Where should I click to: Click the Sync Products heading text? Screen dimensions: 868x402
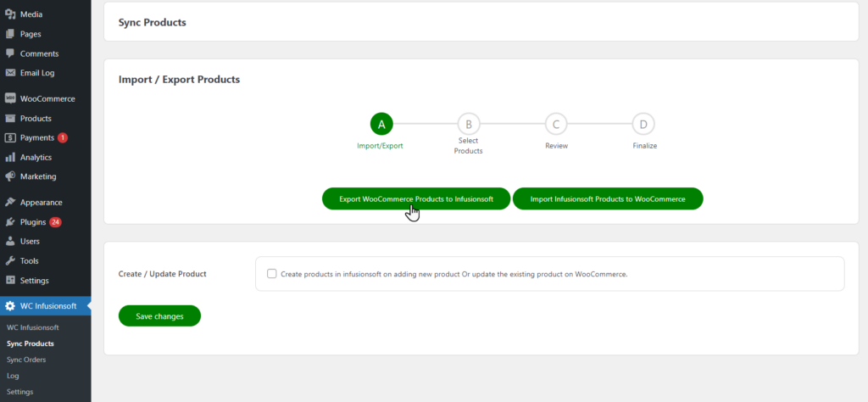coord(153,23)
